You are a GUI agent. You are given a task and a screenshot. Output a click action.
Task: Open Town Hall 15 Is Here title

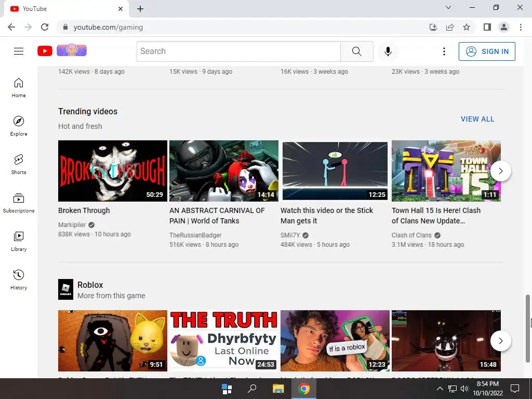point(436,216)
